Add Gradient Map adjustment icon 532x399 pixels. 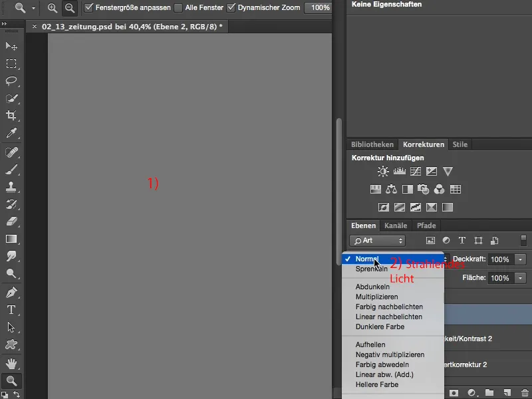pyautogui.click(x=448, y=207)
